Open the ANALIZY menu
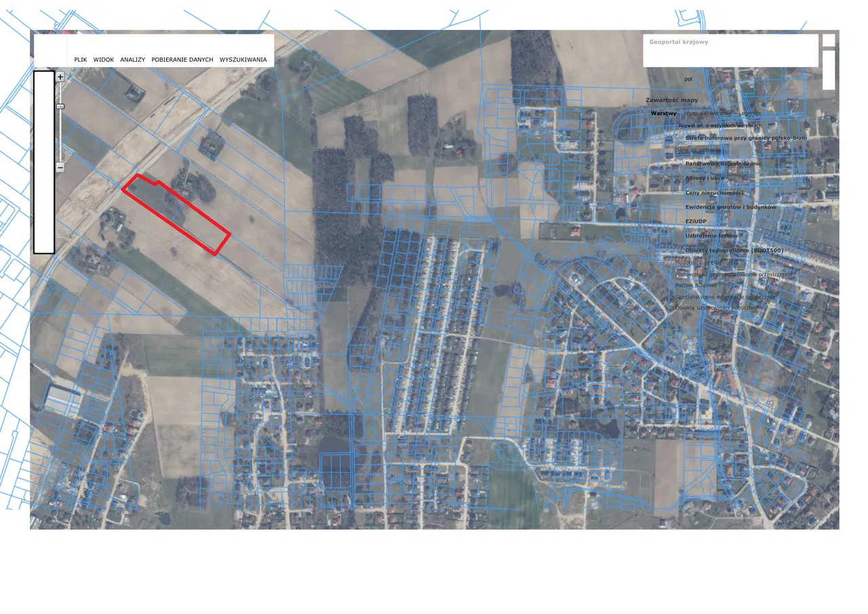The image size is (868, 614). tap(133, 60)
